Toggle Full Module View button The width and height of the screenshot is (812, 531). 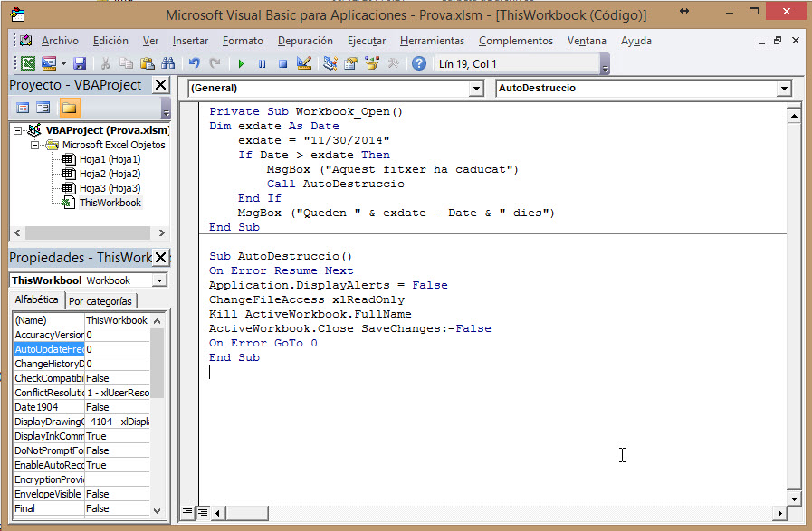click(x=203, y=512)
